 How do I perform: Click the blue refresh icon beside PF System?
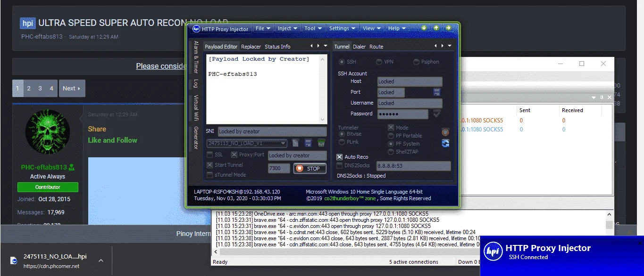click(x=445, y=144)
